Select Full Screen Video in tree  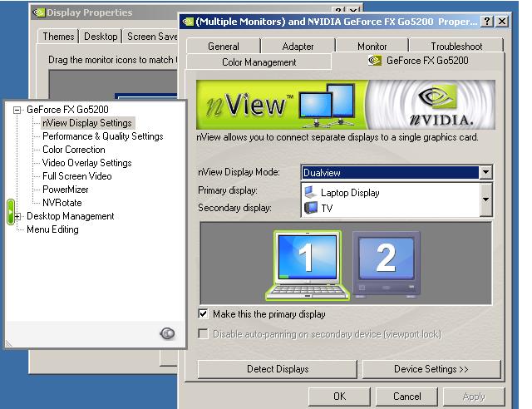tap(77, 176)
